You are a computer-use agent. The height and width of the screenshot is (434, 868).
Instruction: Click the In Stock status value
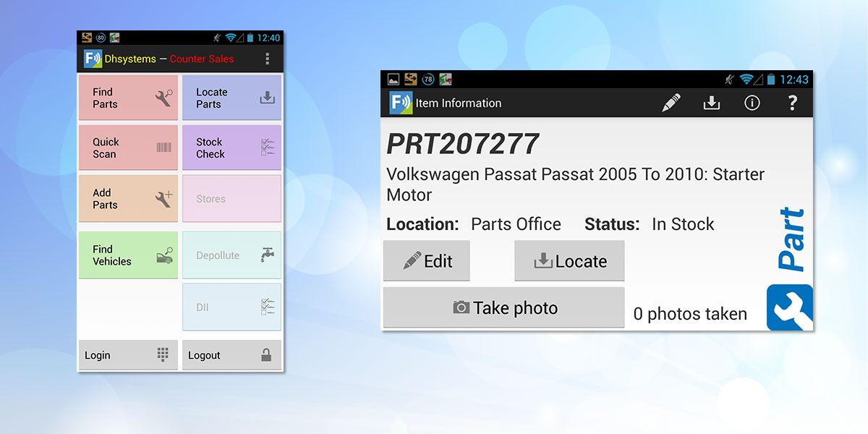click(683, 224)
